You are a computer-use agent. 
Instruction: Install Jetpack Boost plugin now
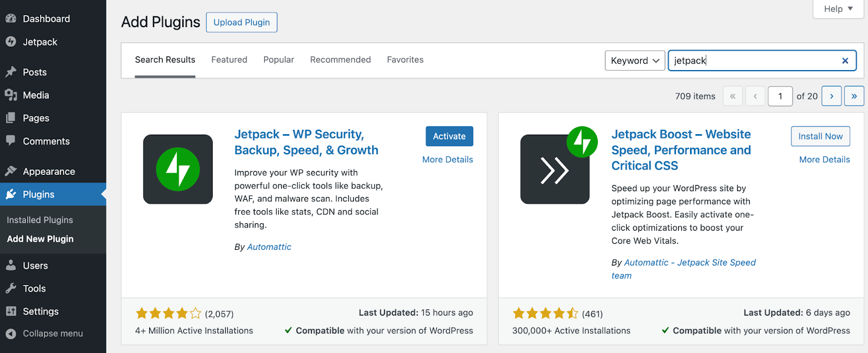pos(820,136)
